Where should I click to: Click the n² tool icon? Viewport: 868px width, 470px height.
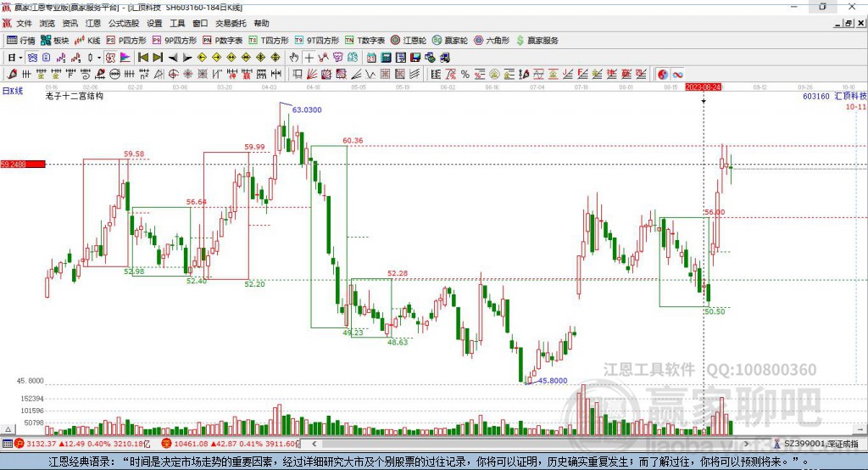coord(144,75)
